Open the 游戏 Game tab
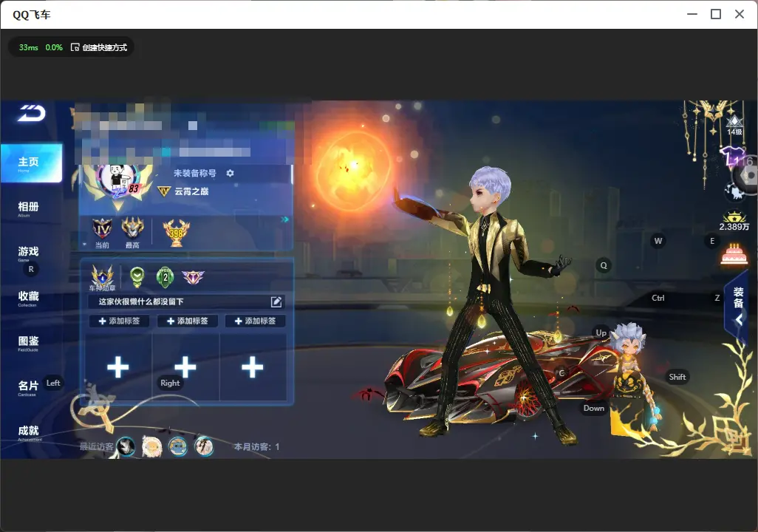The image size is (758, 532). coord(28,253)
